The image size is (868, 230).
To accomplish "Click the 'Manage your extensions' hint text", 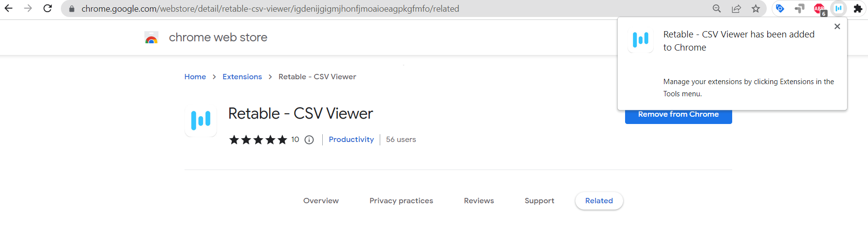I will 749,88.
